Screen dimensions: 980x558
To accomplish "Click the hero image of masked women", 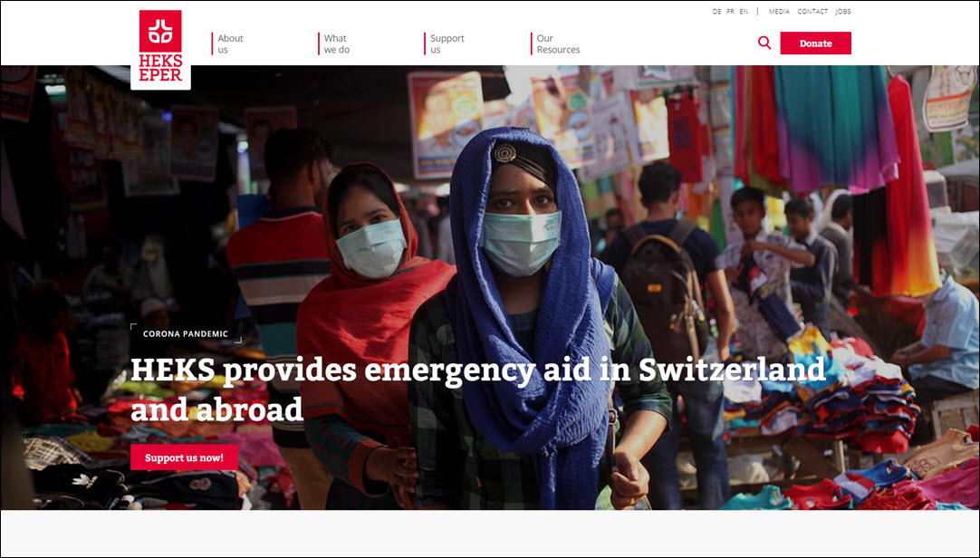I will click(x=490, y=287).
